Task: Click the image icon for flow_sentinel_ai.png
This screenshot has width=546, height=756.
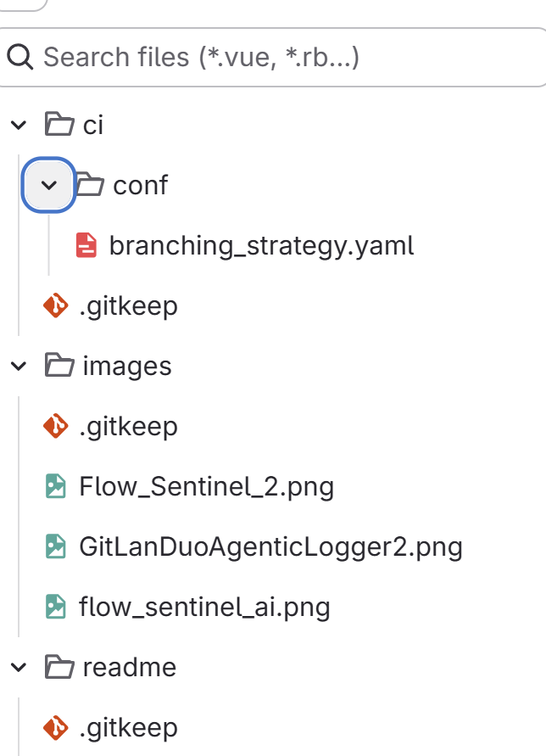Action: tap(55, 607)
